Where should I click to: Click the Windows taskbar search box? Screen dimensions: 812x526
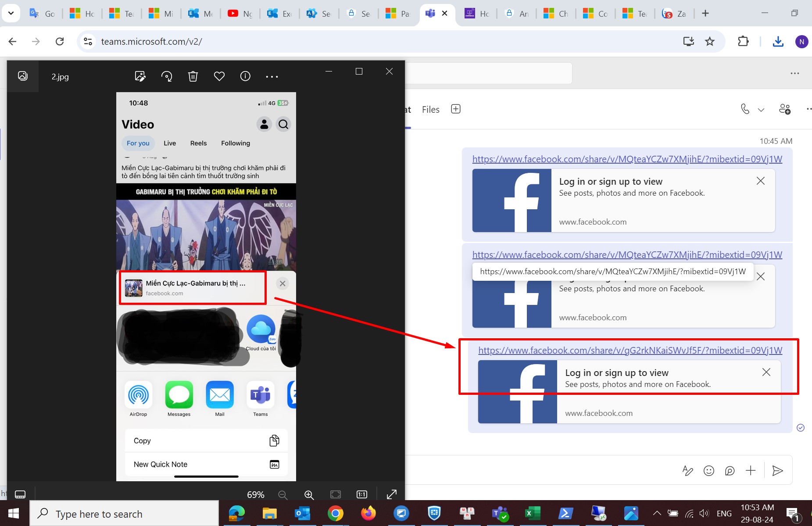(124, 514)
